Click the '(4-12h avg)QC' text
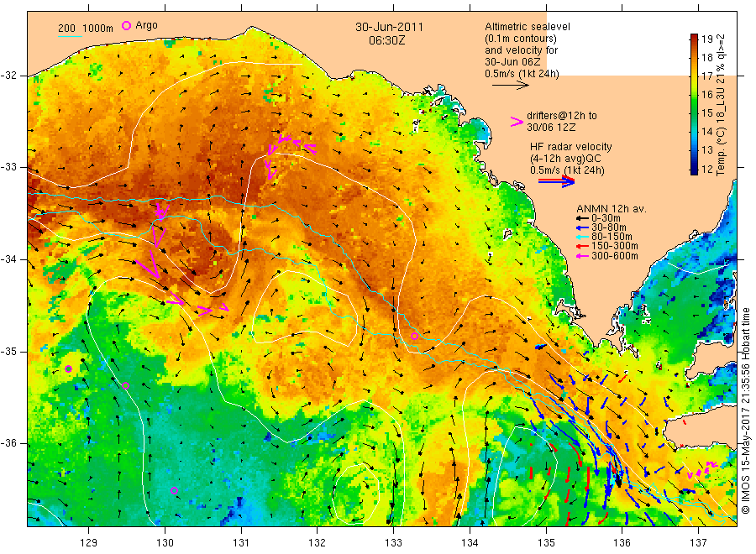 (565, 159)
